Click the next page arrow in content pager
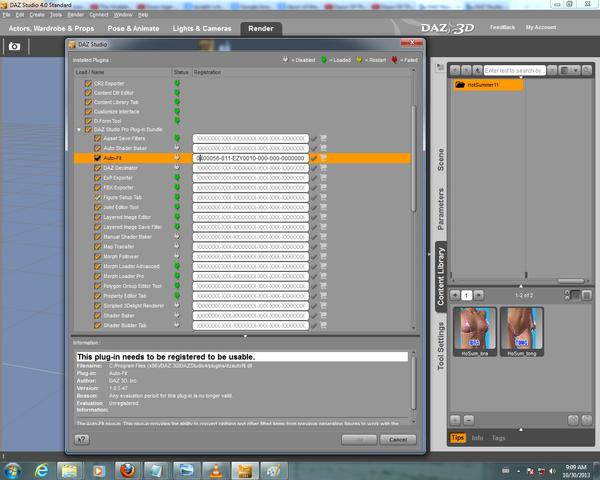 [478, 295]
